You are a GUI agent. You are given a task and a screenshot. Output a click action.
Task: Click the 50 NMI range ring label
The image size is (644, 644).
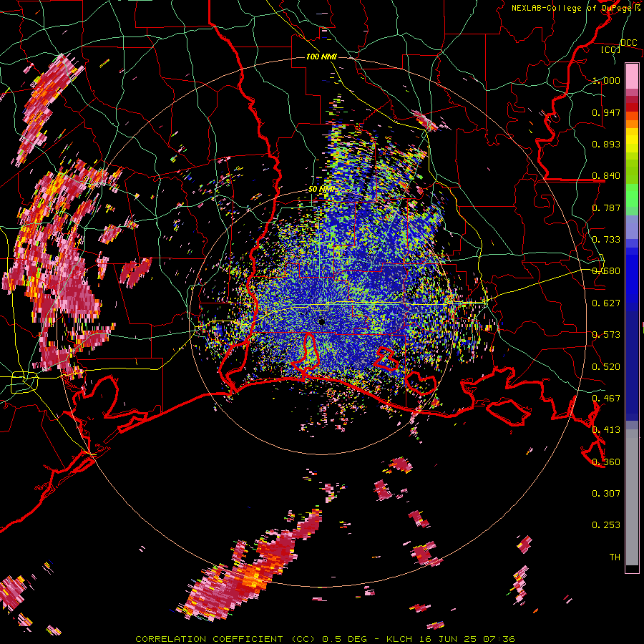click(321, 190)
